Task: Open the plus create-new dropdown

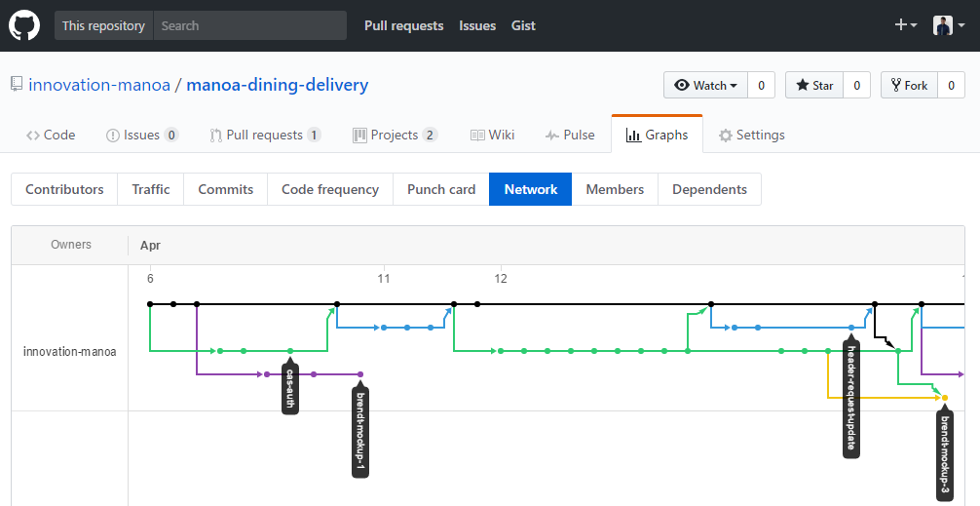Action: [906, 25]
